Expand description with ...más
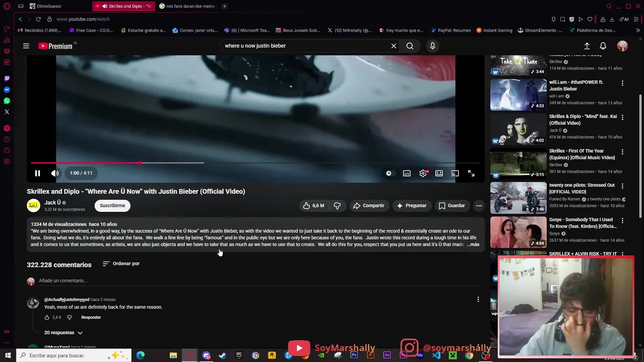Viewport: 644px width, 362px height. point(473,244)
